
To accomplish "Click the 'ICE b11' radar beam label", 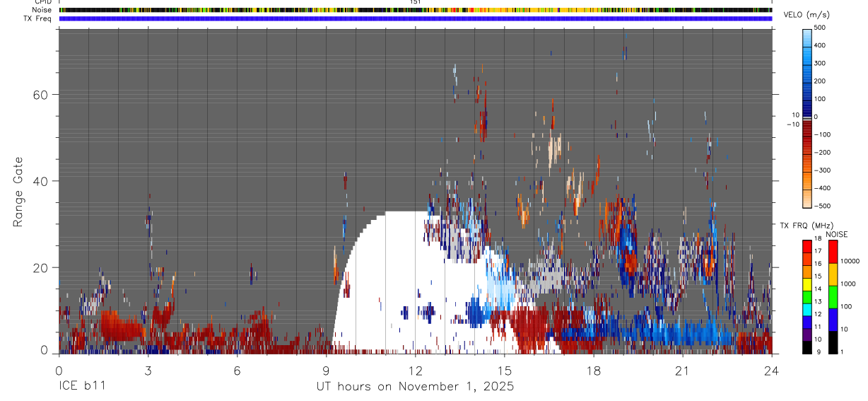I will click(x=81, y=387).
